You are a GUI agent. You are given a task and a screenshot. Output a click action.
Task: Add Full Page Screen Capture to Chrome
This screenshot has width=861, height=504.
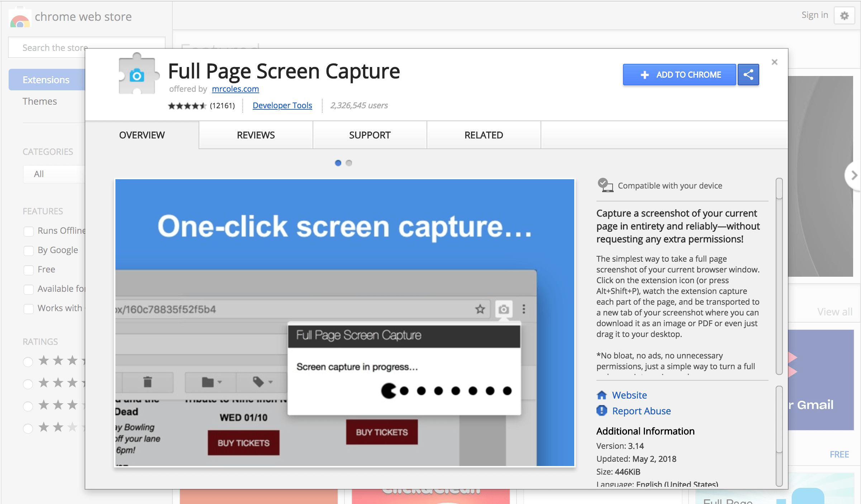click(x=679, y=75)
